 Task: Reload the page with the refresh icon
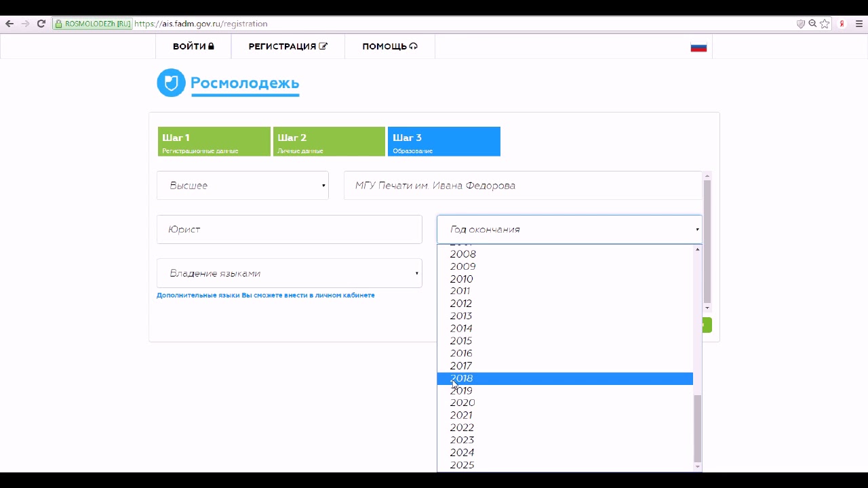[x=41, y=24]
